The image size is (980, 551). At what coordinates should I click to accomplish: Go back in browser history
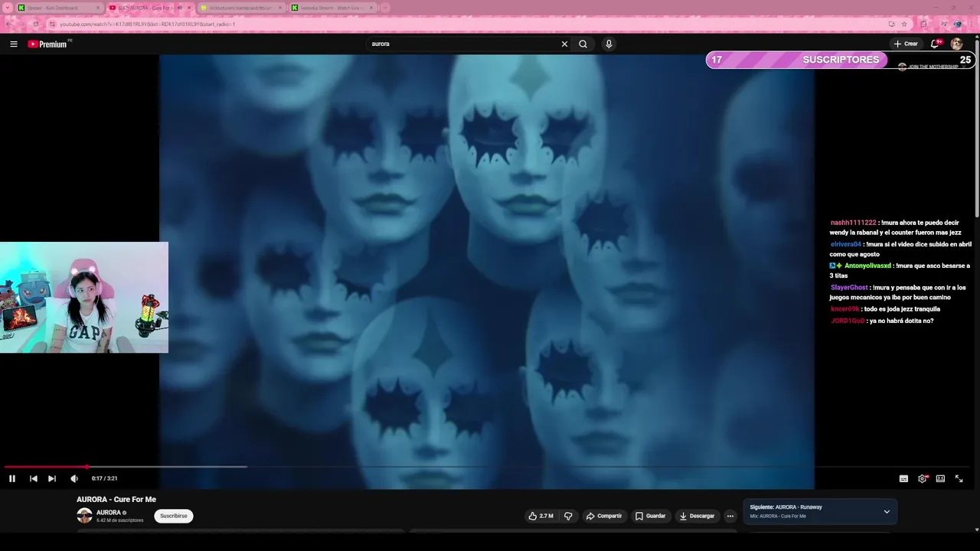tap(8, 24)
